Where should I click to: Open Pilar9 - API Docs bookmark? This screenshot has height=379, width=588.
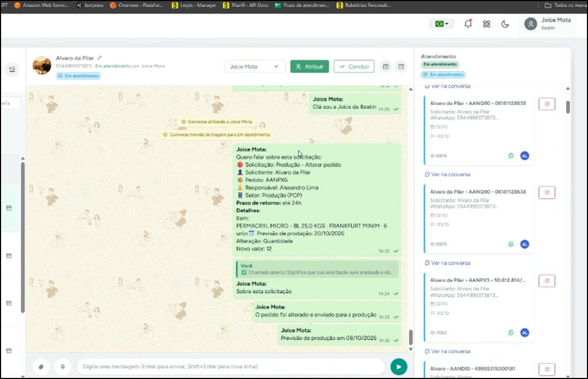coord(245,5)
